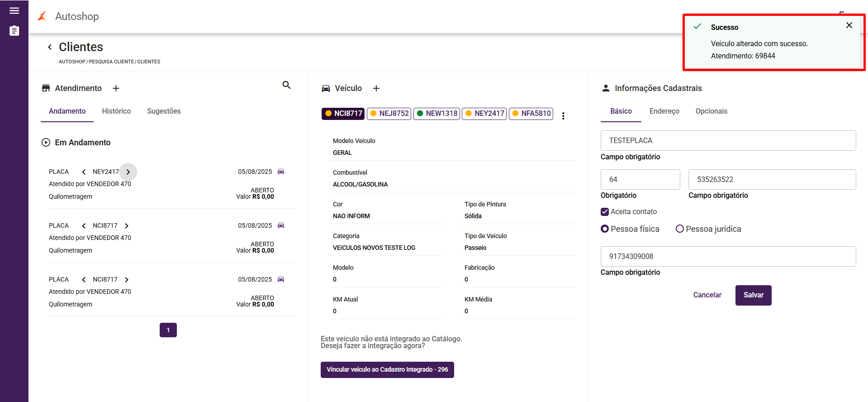Viewport: 868px width, 402px height.
Task: Select the green NEW1318 vehicle chip
Action: tap(436, 114)
